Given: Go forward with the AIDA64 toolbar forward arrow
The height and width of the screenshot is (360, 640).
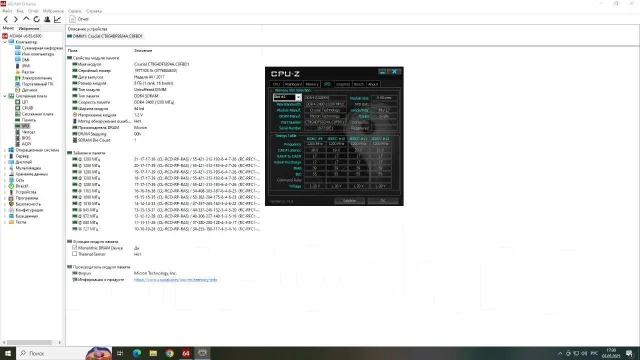Looking at the screenshot, I should coord(16,19).
